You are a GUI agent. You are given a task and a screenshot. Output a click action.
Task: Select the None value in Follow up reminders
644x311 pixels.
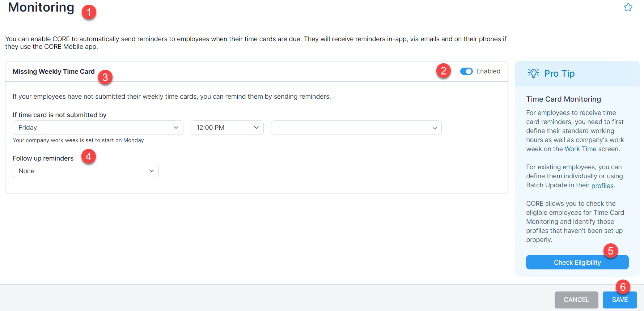(x=26, y=171)
